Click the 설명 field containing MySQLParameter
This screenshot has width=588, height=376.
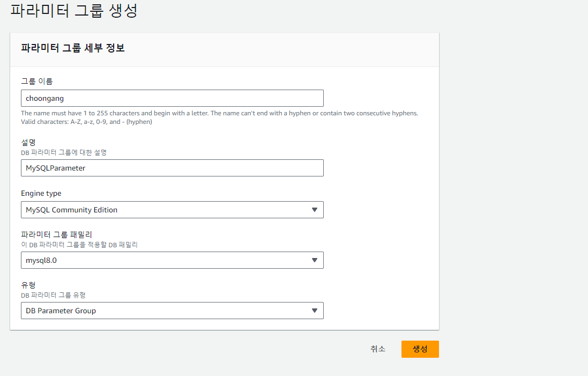(172, 168)
